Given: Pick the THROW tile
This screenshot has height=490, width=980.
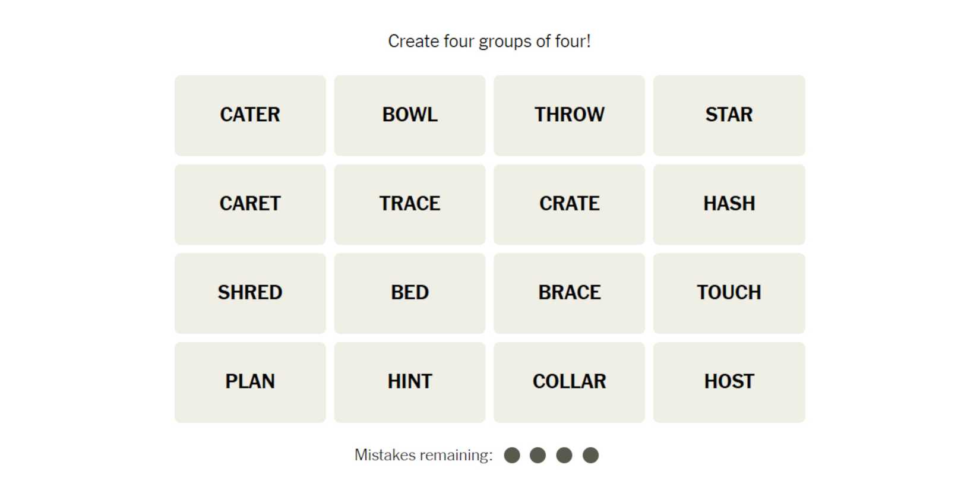Looking at the screenshot, I should 569,115.
